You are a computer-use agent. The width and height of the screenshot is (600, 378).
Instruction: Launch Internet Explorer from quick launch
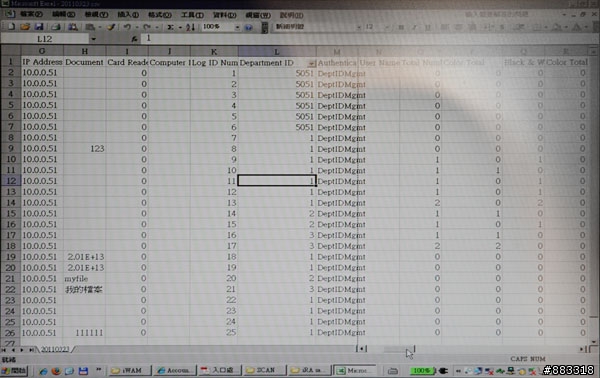tap(43, 370)
